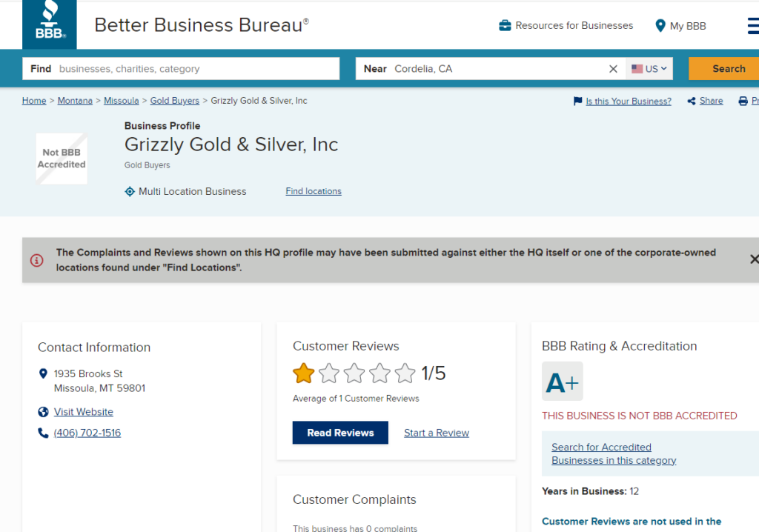This screenshot has width=759, height=532.
Task: Open the My BBB menu
Action: [680, 26]
